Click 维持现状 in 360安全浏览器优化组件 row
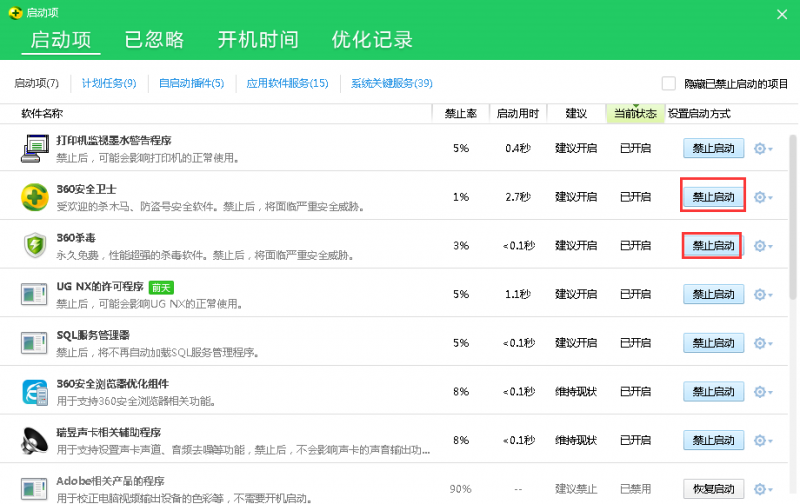The width and height of the screenshot is (800, 504). 576,392
